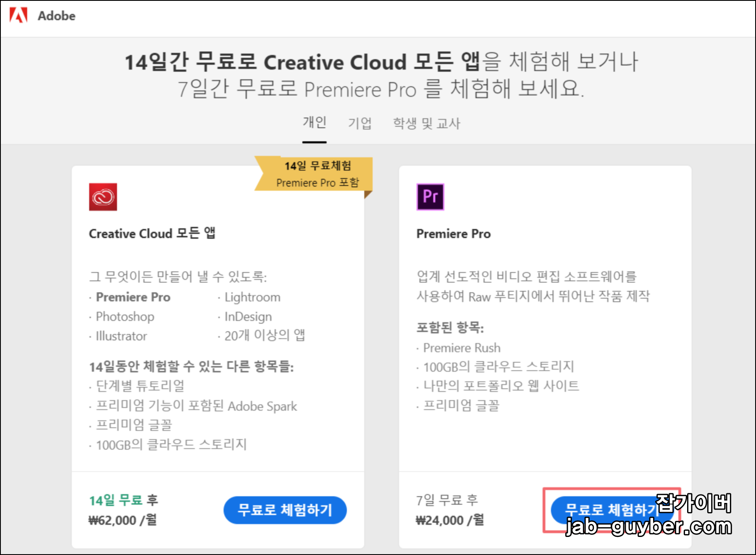This screenshot has height=555, width=756.
Task: Click the ₩24,000 /월 price
Action: tap(450, 520)
